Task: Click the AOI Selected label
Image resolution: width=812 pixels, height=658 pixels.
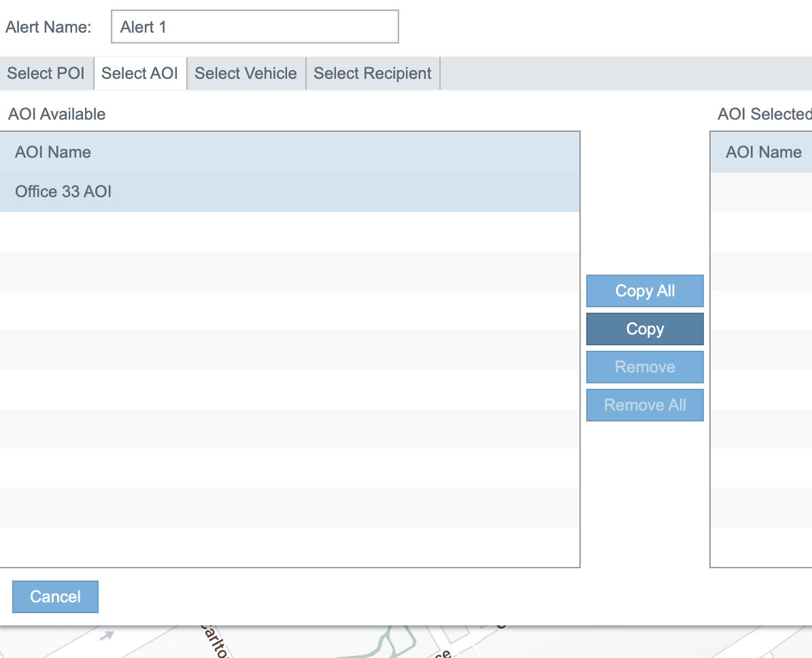Action: [x=764, y=114]
